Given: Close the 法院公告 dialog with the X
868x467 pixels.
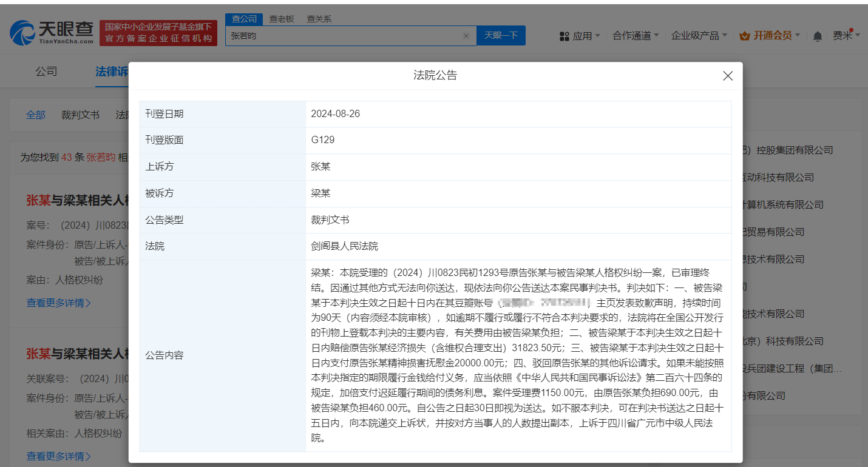Looking at the screenshot, I should point(728,76).
